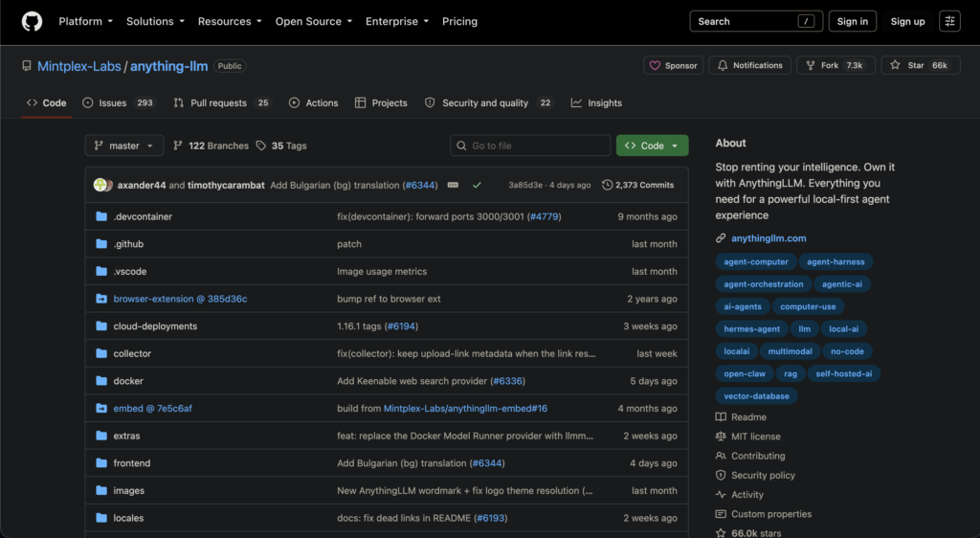Select the Code tab
Image resolution: width=980 pixels, height=538 pixels.
[x=47, y=103]
